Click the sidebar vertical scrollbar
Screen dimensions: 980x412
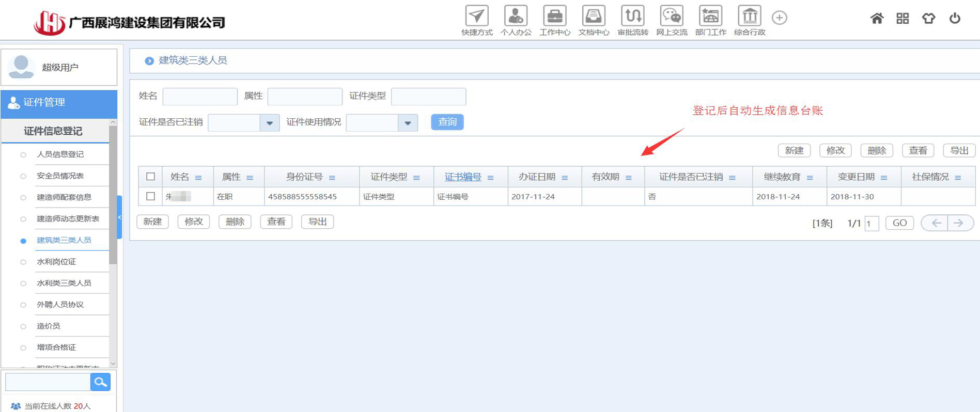click(113, 207)
